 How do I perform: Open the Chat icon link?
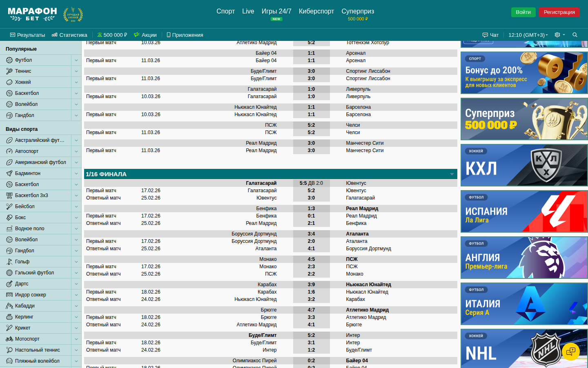(x=490, y=35)
